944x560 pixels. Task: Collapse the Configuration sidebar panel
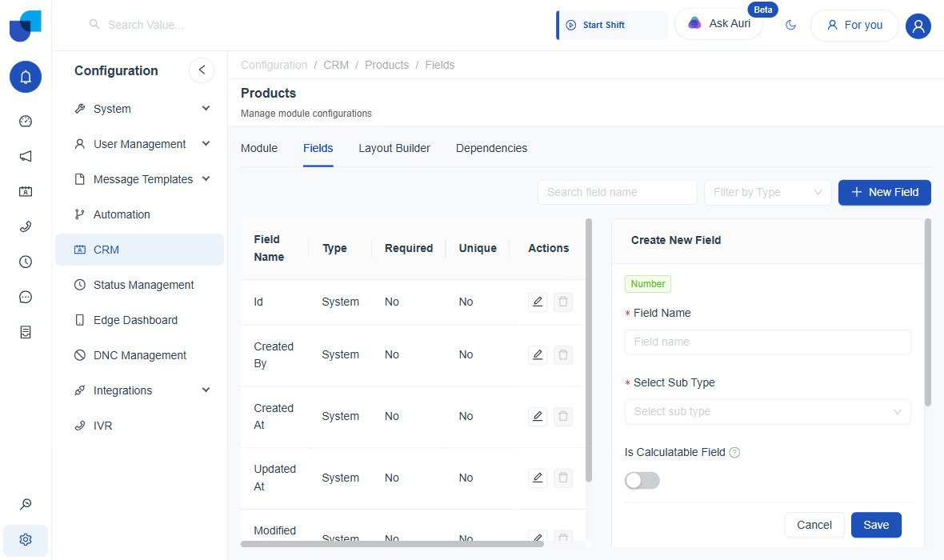click(x=202, y=70)
